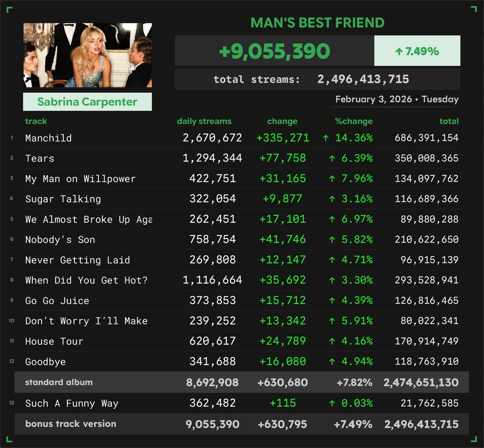Click Goodbye daily streams 341,688

213,362
